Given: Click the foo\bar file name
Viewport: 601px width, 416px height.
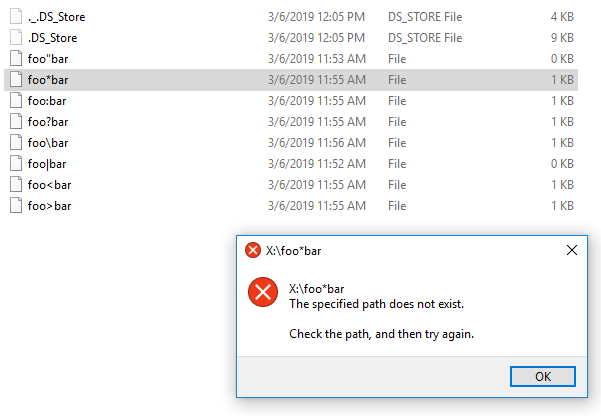Looking at the screenshot, I should [x=48, y=143].
